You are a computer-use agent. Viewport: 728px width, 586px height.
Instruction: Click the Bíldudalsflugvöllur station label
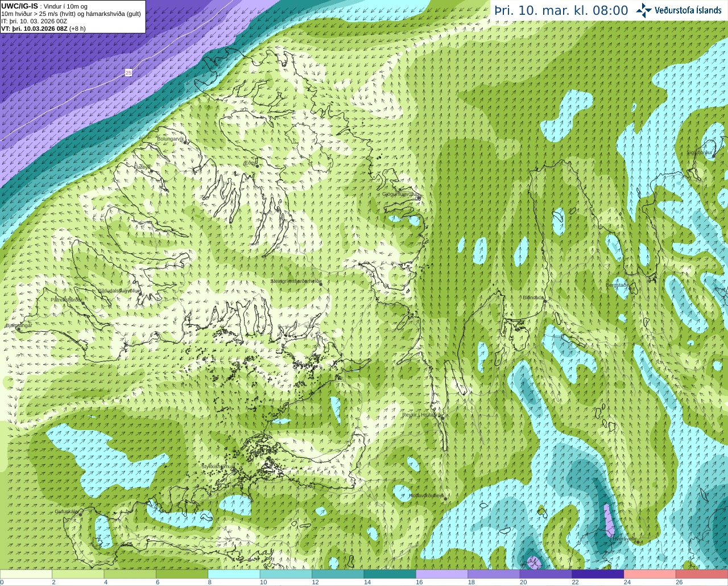pos(119,290)
